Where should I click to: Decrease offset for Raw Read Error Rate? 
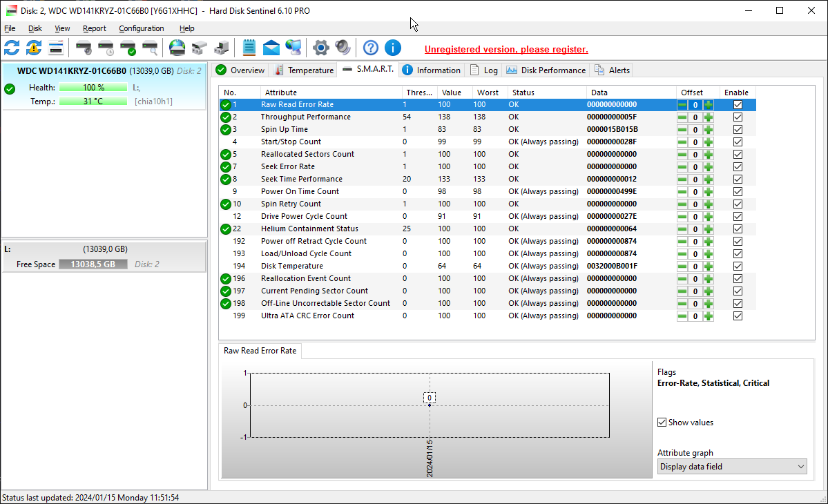coord(682,104)
